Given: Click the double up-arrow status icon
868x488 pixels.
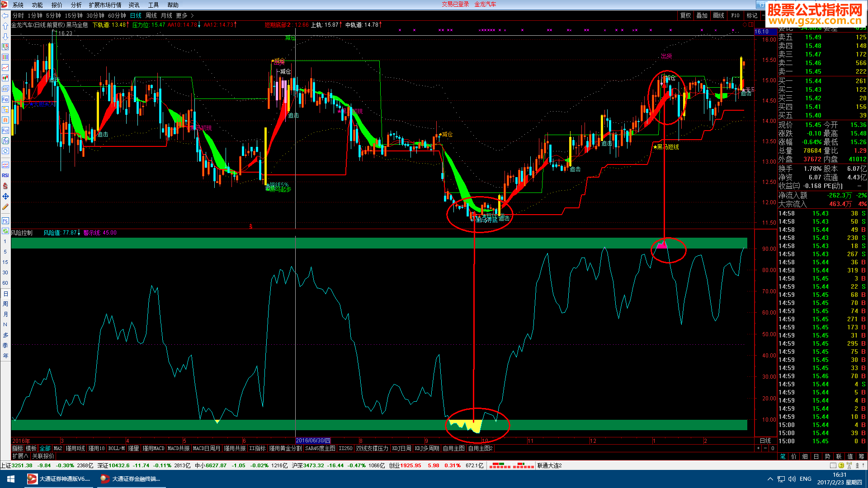Looking at the screenshot, I should pos(857,465).
